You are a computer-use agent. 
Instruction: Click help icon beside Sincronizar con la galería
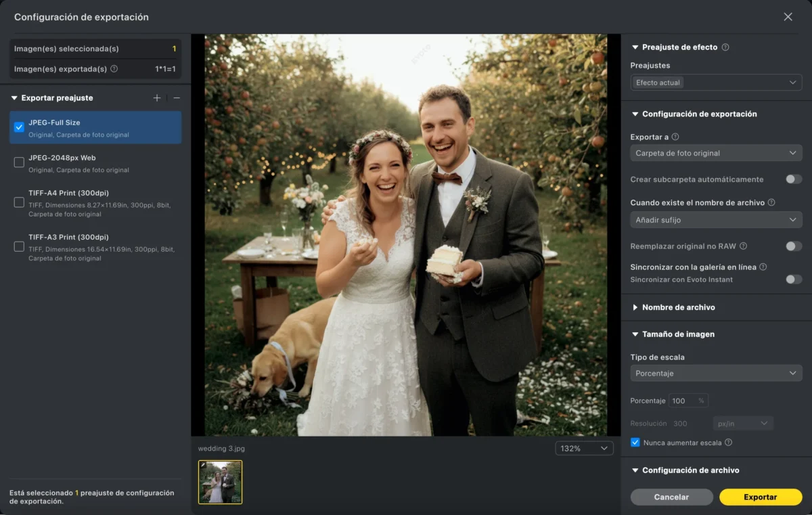pos(763,267)
